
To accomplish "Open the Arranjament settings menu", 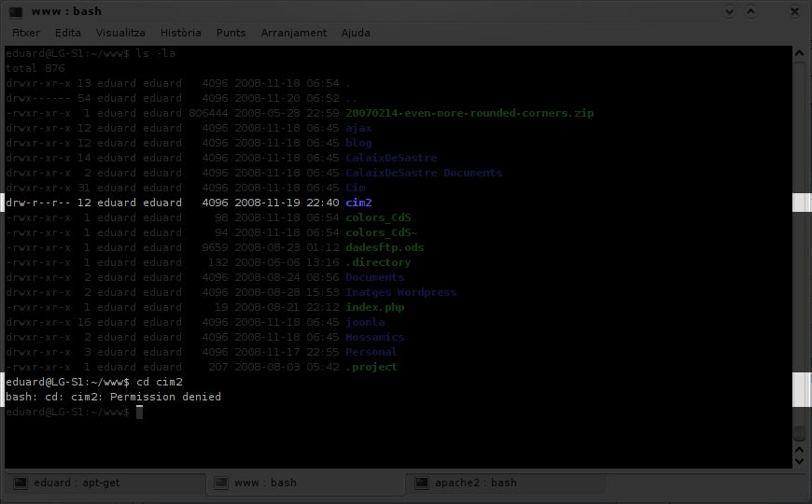I will click(x=294, y=33).
